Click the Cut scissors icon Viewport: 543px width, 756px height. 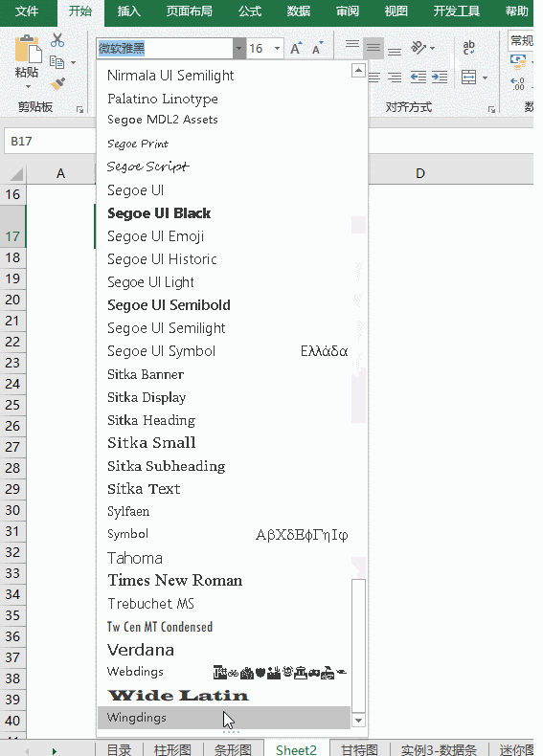pos(57,40)
